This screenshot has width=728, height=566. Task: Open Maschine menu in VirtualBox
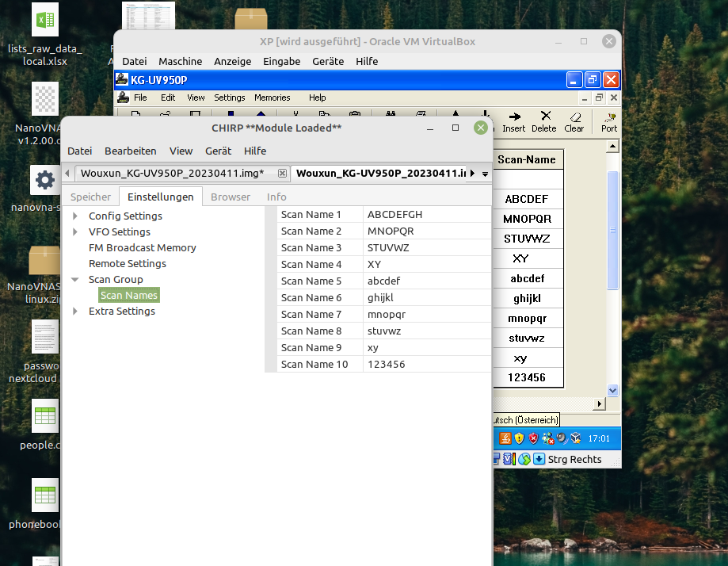[180, 61]
